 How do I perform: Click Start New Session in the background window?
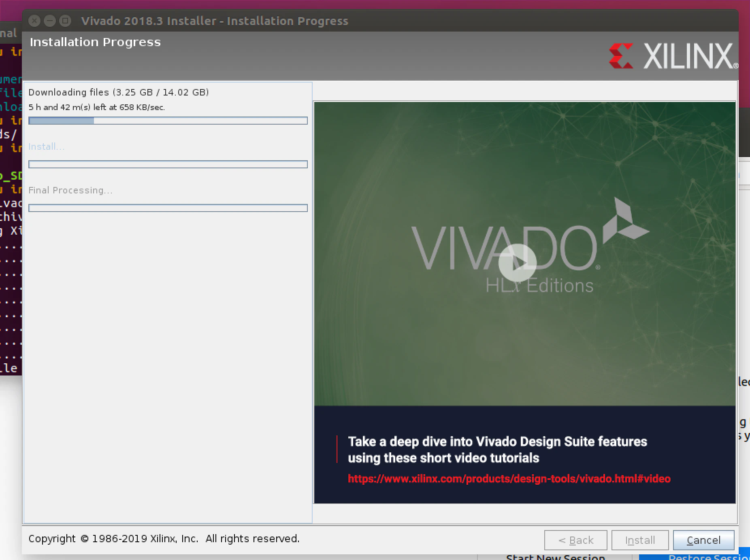pos(555,557)
